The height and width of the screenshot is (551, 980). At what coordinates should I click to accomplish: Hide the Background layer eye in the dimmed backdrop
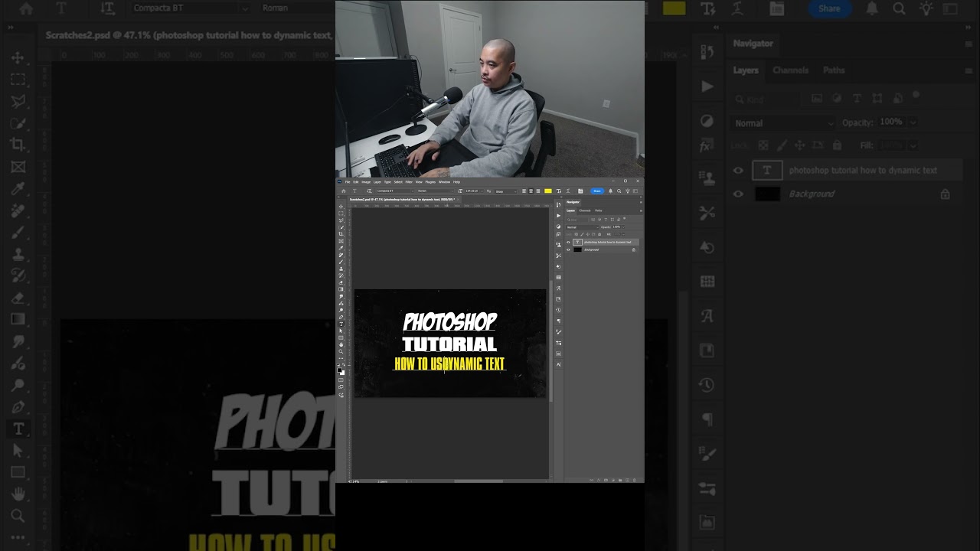738,194
